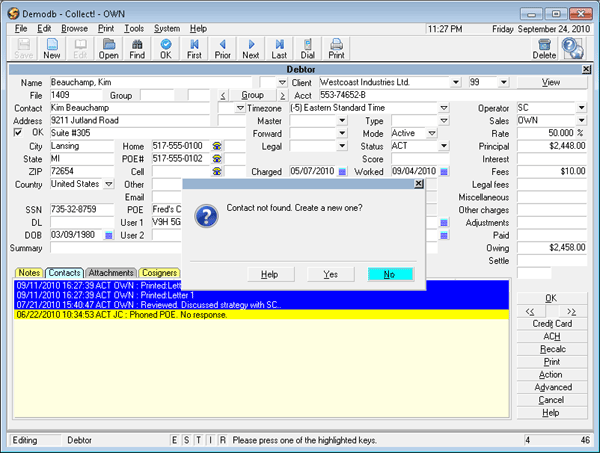Expand the Country dropdown

click(108, 185)
